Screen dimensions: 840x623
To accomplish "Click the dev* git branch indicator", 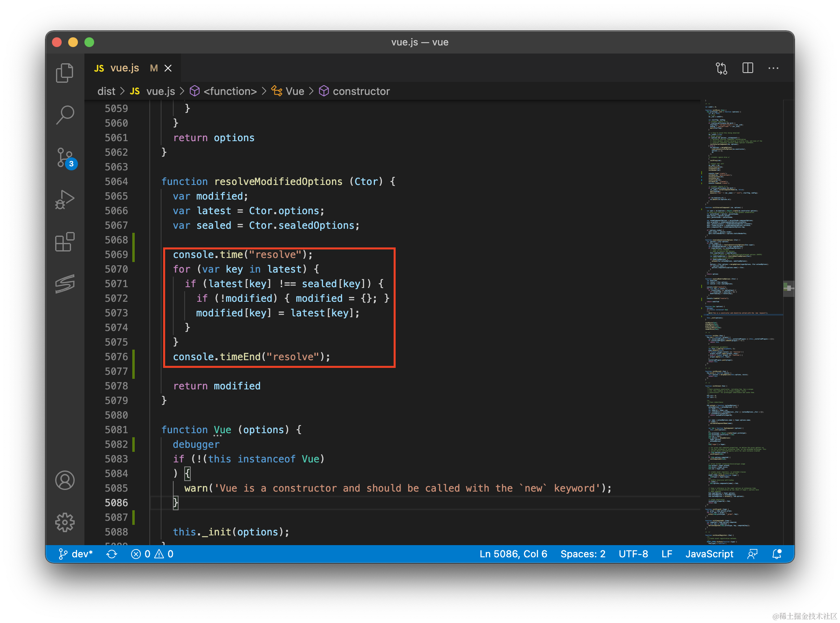I will click(76, 554).
